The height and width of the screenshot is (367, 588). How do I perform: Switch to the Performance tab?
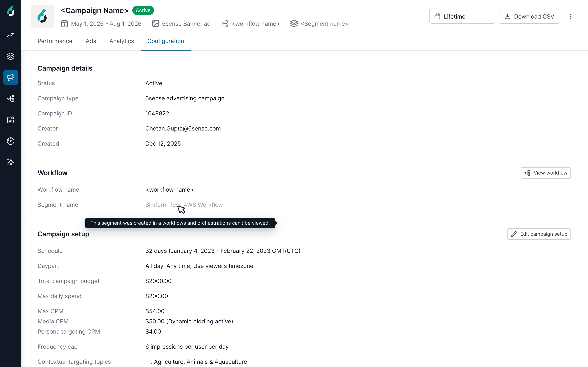pyautogui.click(x=55, y=41)
